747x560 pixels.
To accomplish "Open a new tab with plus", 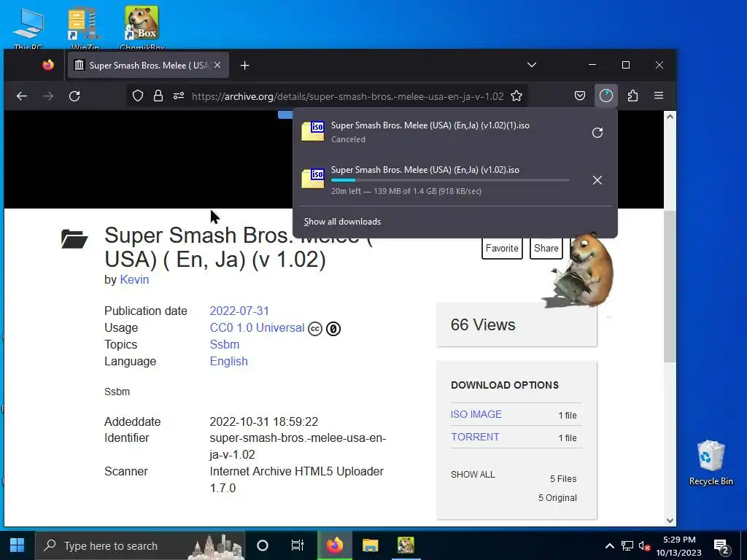I will [x=245, y=65].
